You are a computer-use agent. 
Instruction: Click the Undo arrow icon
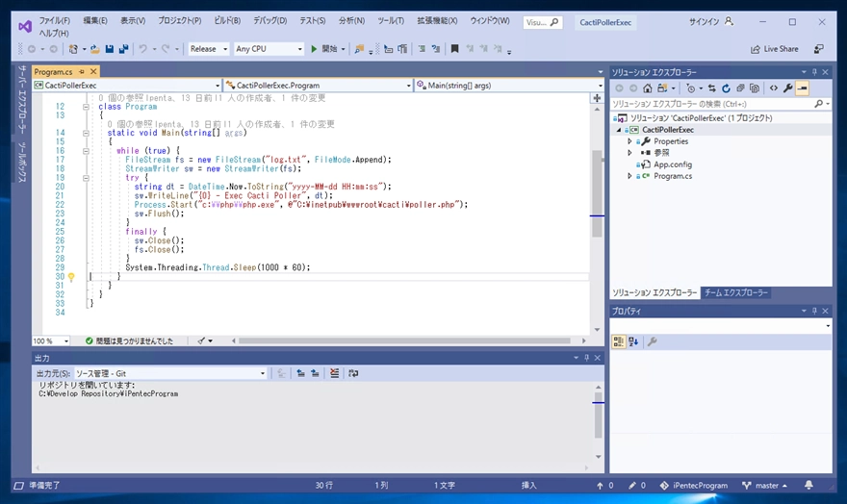click(142, 49)
